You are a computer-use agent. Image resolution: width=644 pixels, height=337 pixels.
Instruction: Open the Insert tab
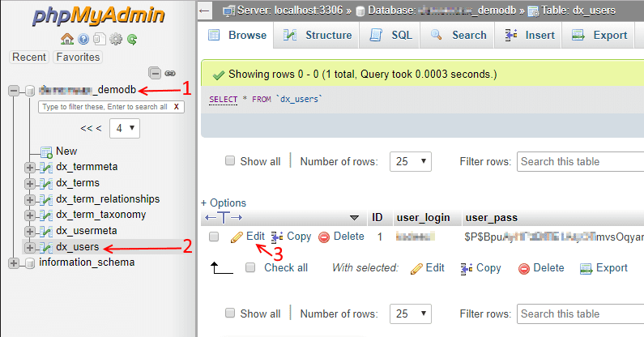pos(529,36)
